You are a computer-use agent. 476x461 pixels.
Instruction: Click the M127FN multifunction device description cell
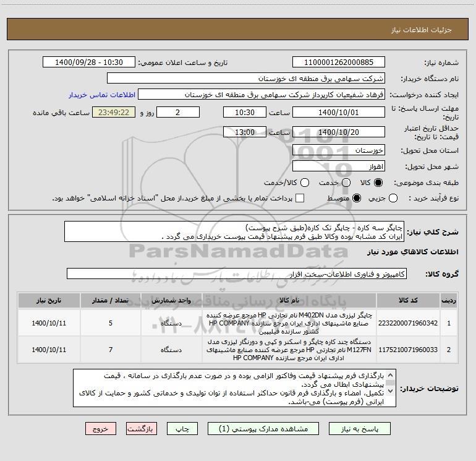(x=289, y=350)
